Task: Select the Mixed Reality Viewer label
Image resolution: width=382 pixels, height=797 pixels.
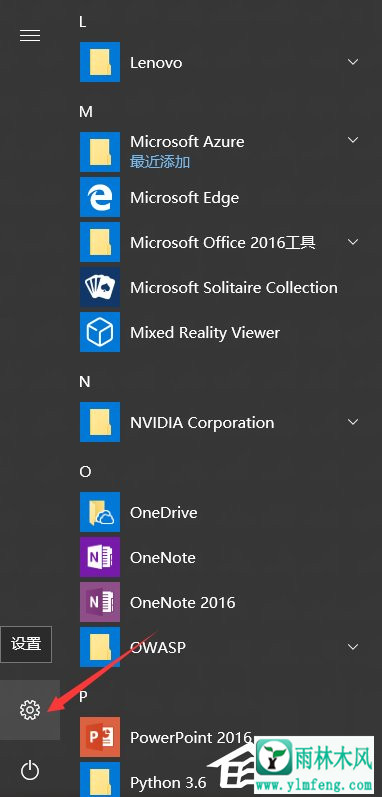Action: point(205,333)
